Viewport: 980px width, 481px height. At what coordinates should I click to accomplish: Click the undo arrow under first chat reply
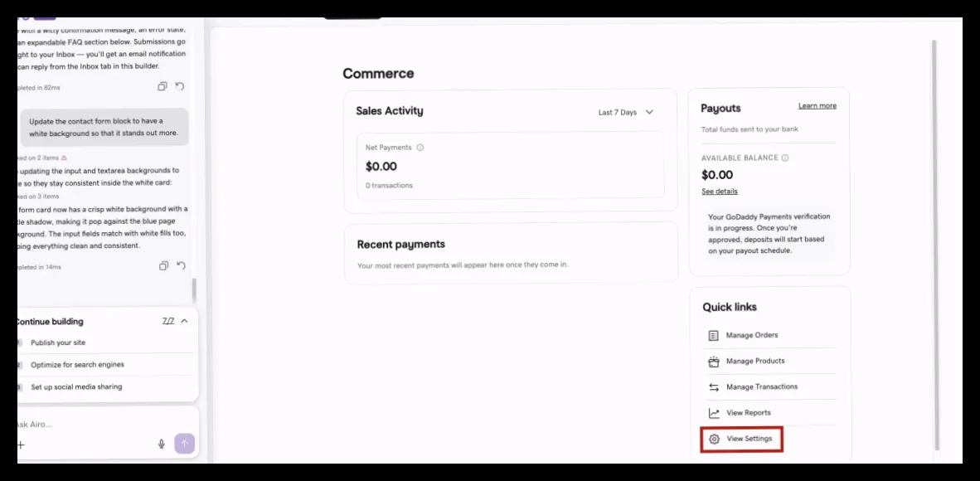(180, 86)
